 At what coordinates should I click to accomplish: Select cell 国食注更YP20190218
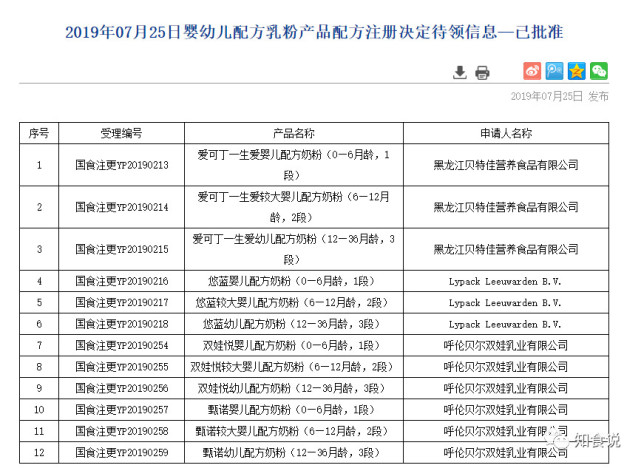point(121,324)
